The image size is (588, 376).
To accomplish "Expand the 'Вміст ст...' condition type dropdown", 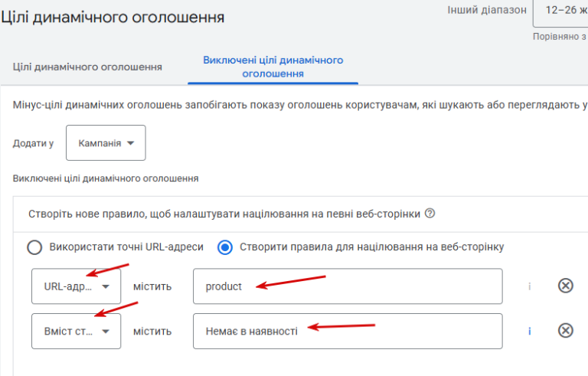I will [x=76, y=332].
